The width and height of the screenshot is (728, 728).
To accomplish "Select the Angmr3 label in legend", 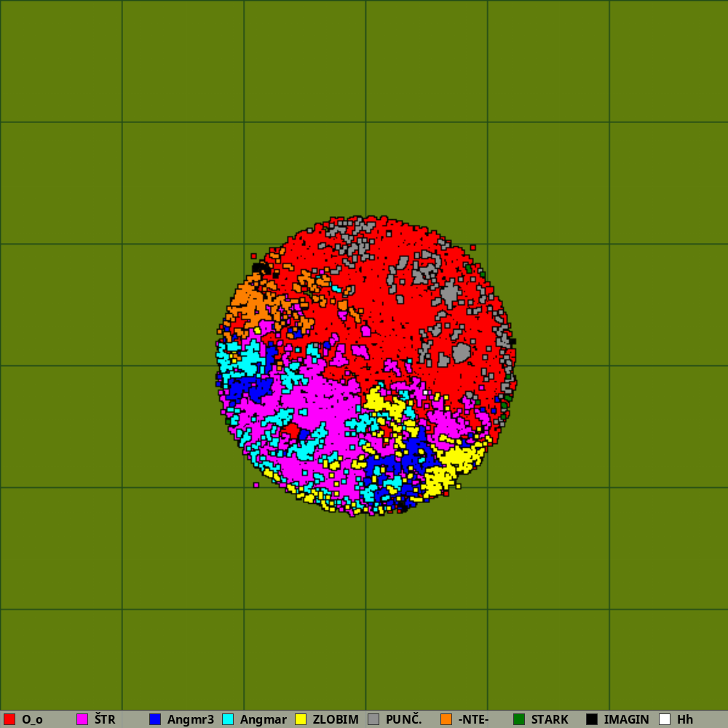I will point(190,720).
